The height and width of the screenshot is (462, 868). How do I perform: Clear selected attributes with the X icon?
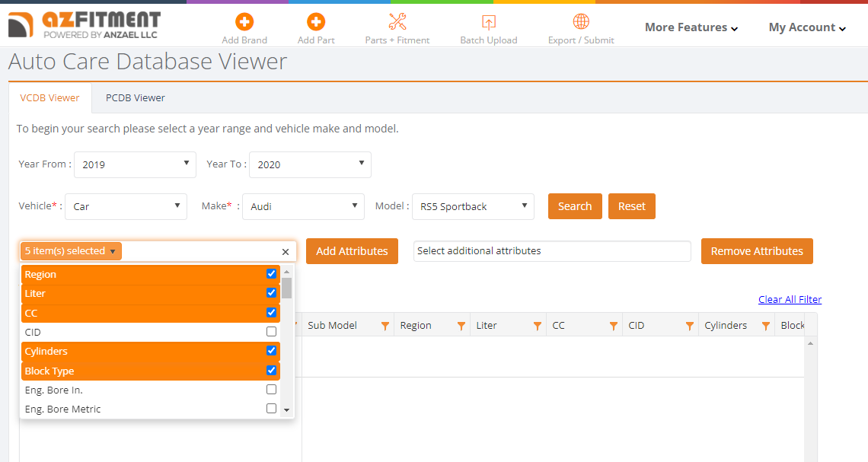click(285, 252)
